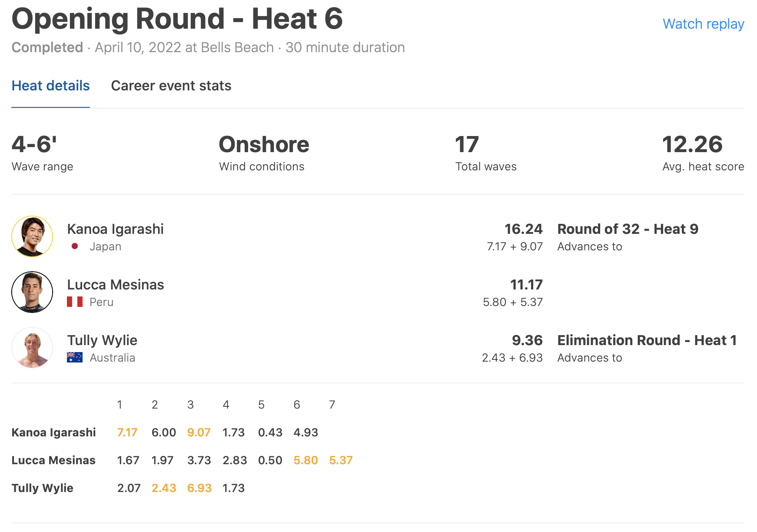Screen dimensions: 757x532
Task: Click the 12.26 average heat score
Action: [692, 144]
